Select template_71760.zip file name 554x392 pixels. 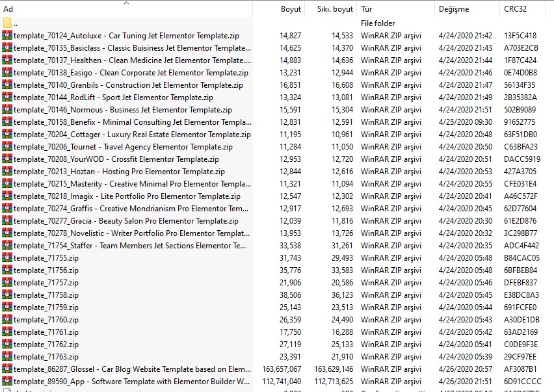click(46, 320)
